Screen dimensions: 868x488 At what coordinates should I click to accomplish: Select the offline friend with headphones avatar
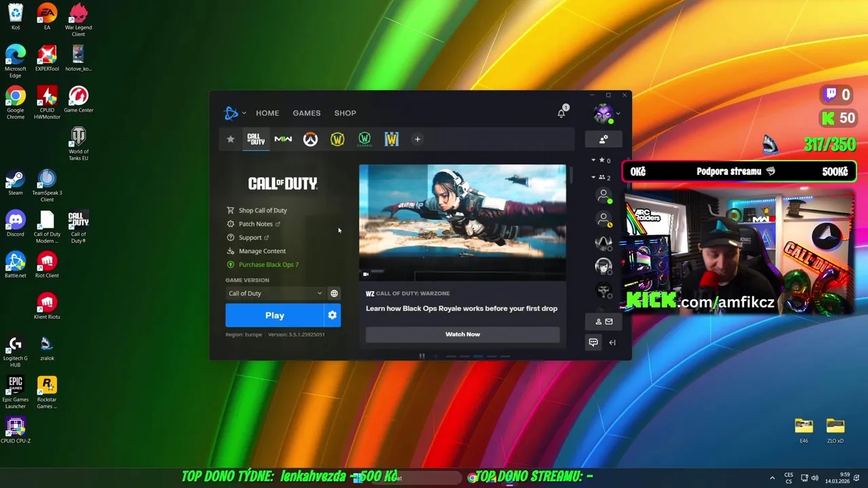[604, 266]
